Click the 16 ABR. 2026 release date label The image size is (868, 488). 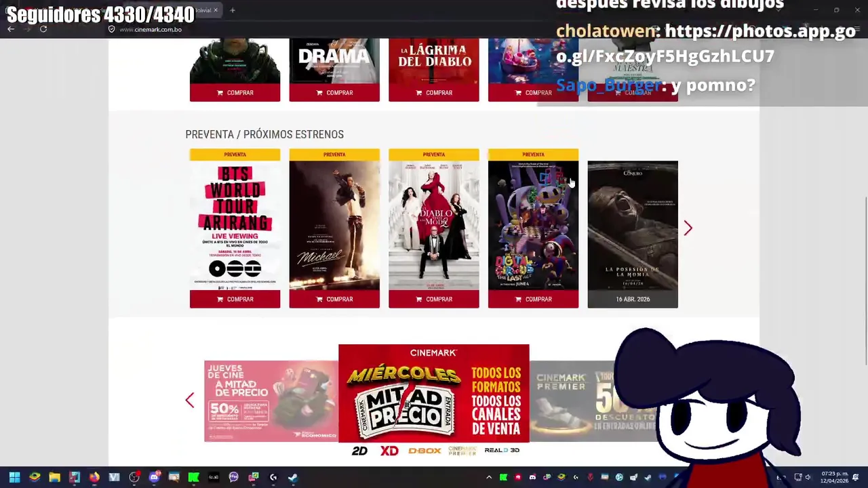(x=633, y=299)
